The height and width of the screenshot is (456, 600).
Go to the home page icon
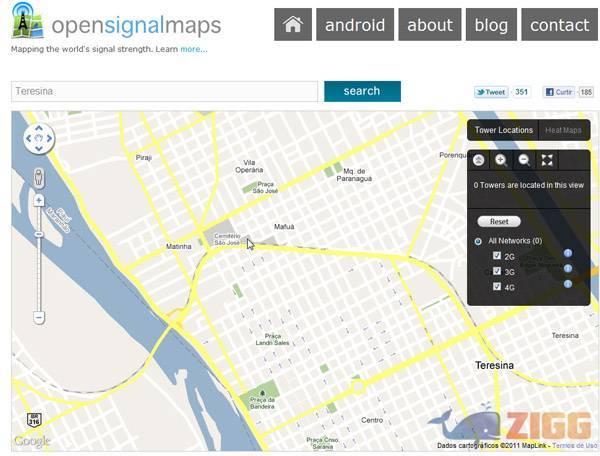[293, 24]
